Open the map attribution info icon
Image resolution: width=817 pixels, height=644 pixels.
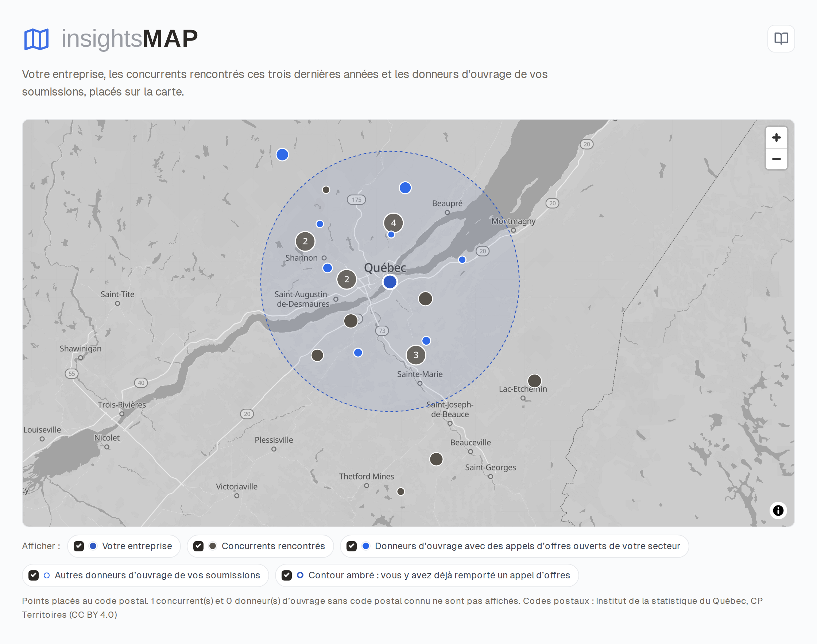778,510
